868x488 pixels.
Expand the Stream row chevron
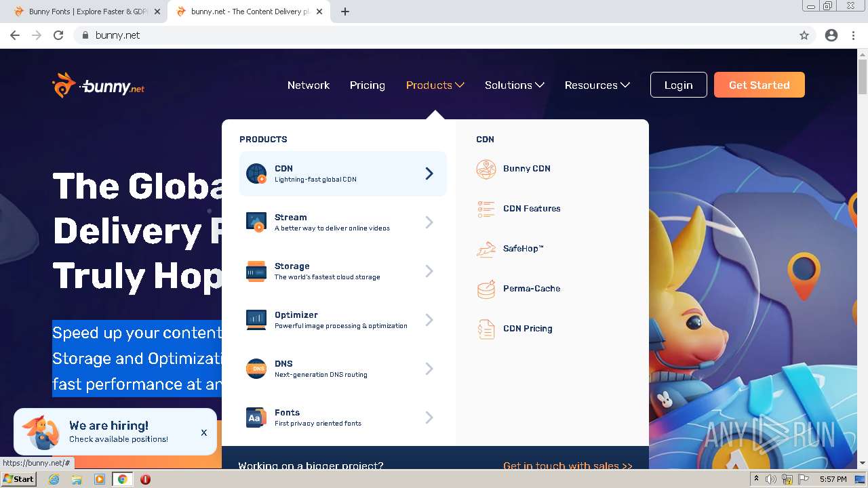coord(429,222)
